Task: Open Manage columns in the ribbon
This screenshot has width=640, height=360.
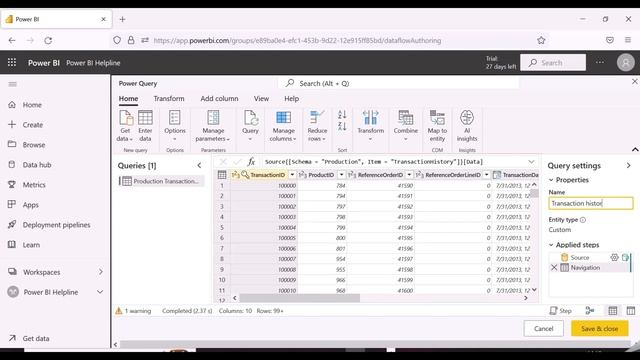Action: pos(283,126)
